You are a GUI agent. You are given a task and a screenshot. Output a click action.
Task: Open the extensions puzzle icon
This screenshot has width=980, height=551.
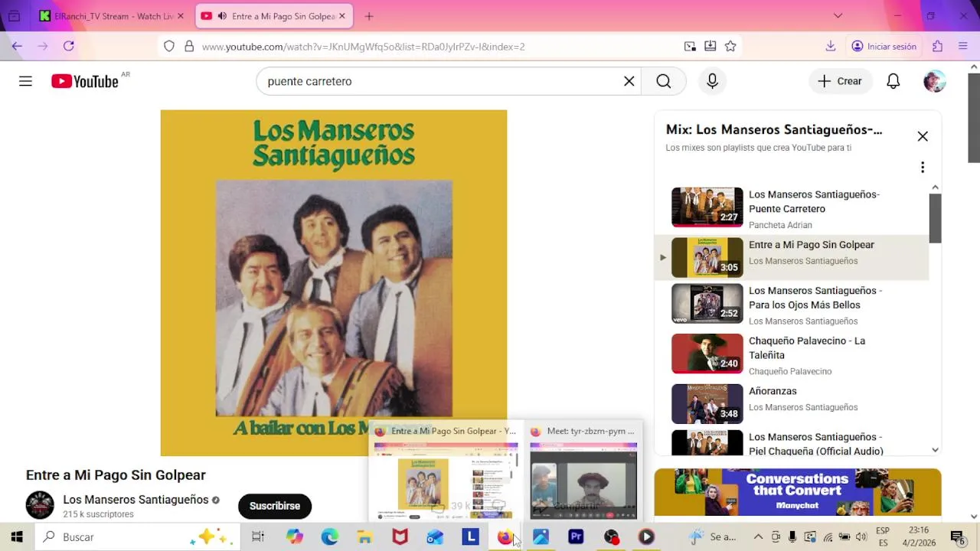[938, 46]
